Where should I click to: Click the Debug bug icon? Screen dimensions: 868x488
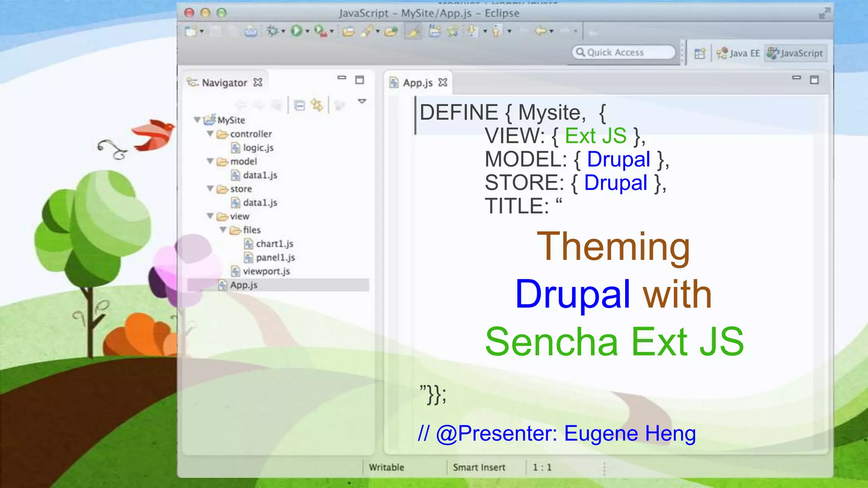(273, 31)
